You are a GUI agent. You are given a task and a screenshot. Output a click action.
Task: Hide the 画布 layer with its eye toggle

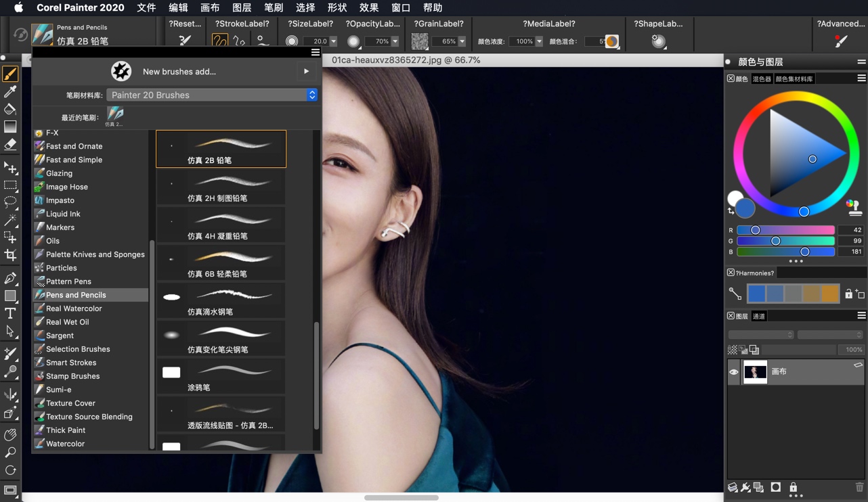click(733, 371)
